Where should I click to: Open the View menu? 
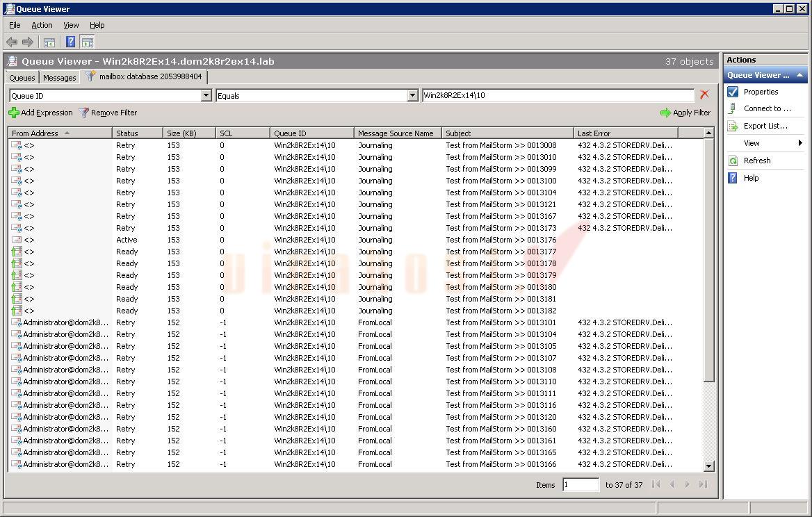71,25
